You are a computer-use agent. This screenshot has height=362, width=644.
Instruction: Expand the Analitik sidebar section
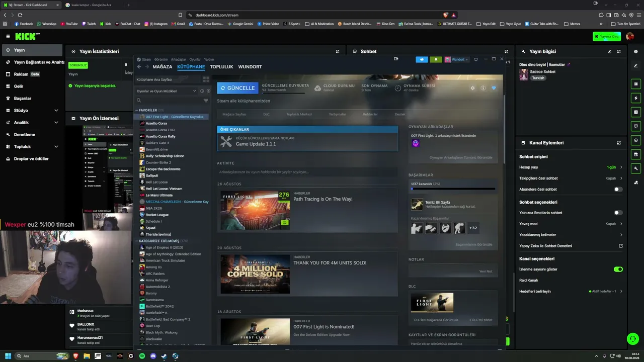point(33,123)
